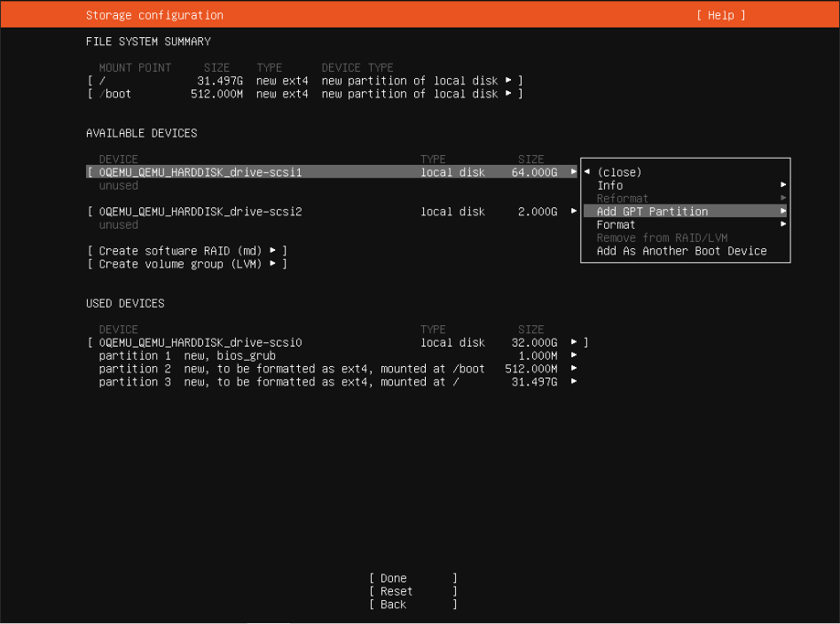Open Info submenu in popup
The height and width of the screenshot is (624, 840).
tap(610, 185)
